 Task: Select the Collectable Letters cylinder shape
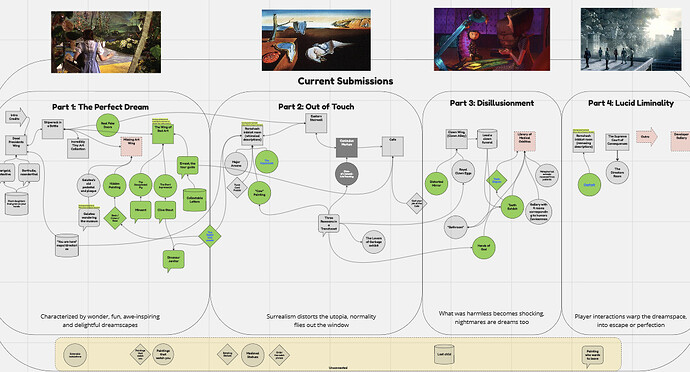click(x=195, y=200)
